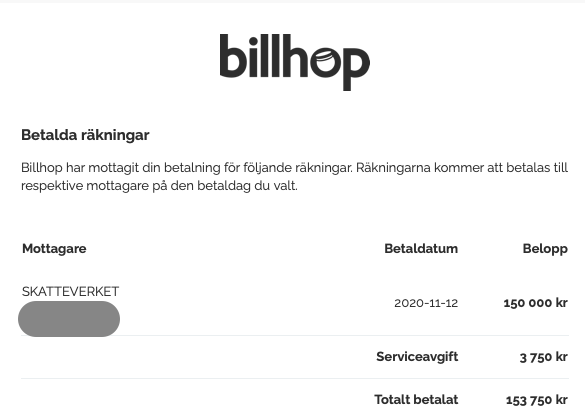
Task: Click the 3 750 kr service fee
Action: click(544, 357)
